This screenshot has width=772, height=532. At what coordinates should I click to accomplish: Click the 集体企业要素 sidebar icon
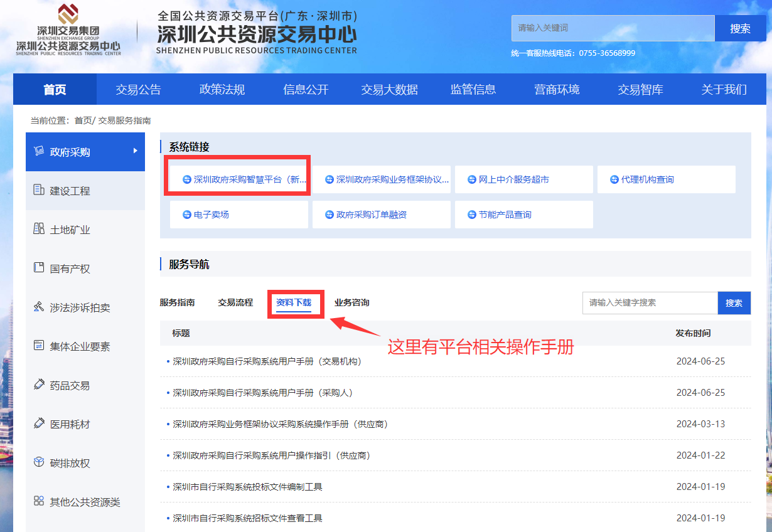[x=38, y=346]
